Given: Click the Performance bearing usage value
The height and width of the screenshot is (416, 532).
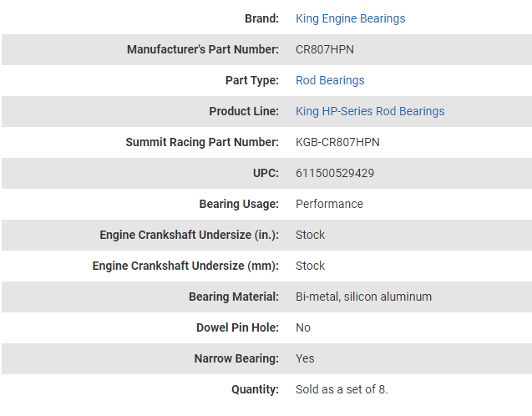Looking at the screenshot, I should coord(329,204).
